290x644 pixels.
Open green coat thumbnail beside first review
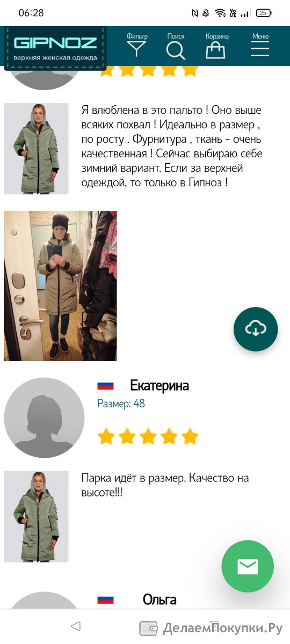tap(37, 149)
